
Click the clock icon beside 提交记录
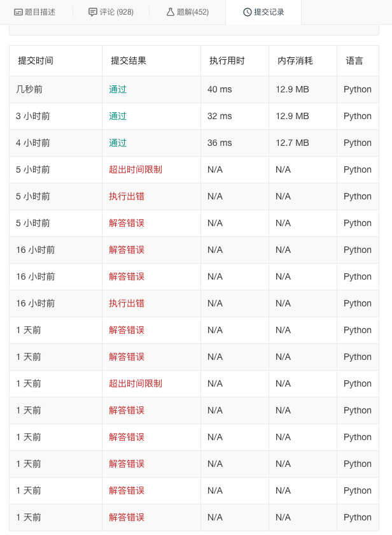(x=248, y=12)
